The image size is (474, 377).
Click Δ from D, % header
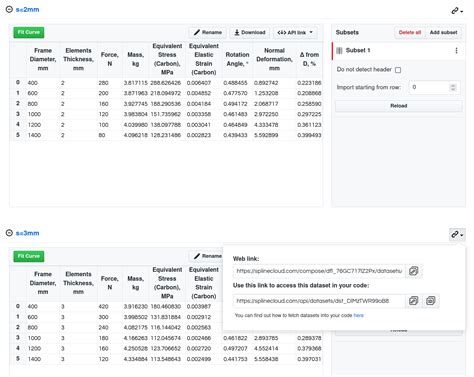[x=309, y=59]
